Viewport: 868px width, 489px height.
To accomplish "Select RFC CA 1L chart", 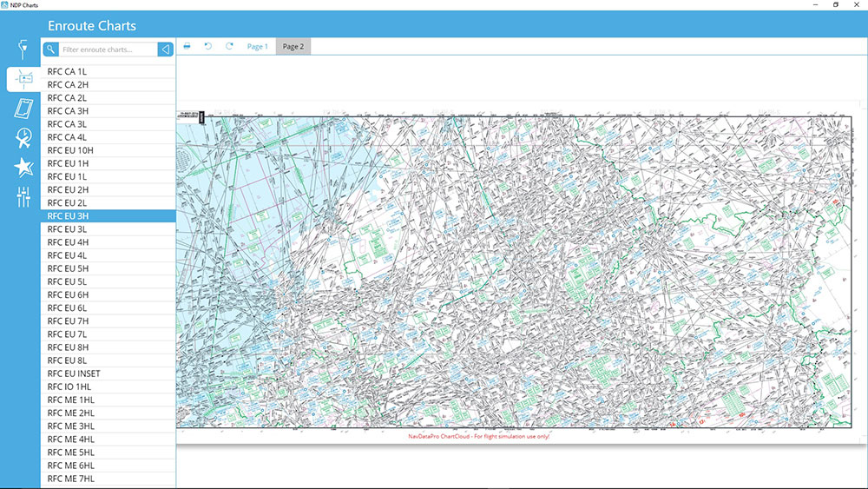I will (x=108, y=71).
